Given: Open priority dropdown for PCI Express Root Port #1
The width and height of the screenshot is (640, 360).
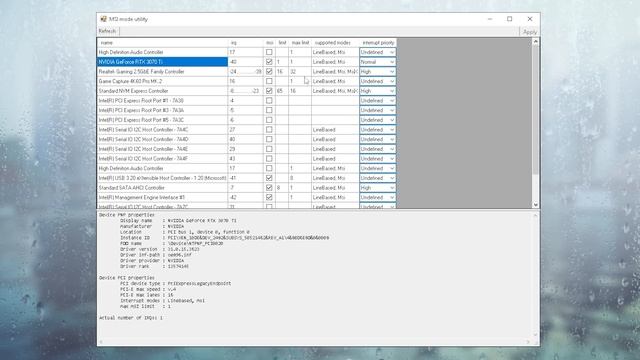Looking at the screenshot, I should [x=378, y=100].
